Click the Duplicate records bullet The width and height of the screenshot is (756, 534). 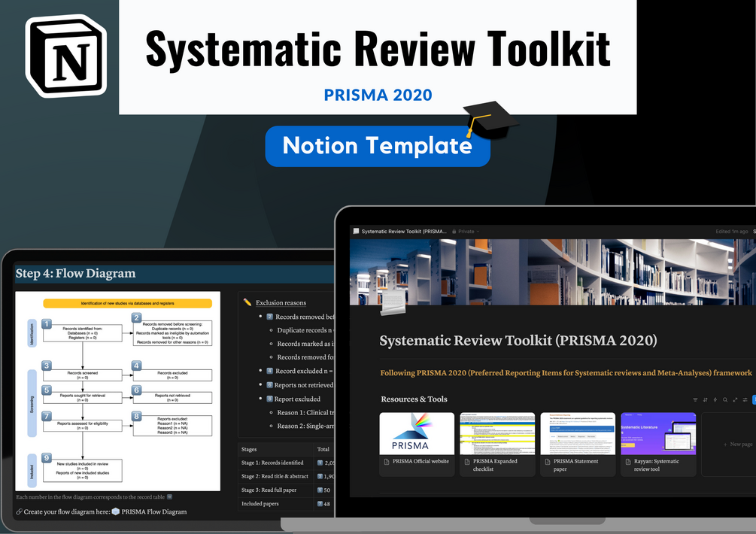click(x=305, y=330)
